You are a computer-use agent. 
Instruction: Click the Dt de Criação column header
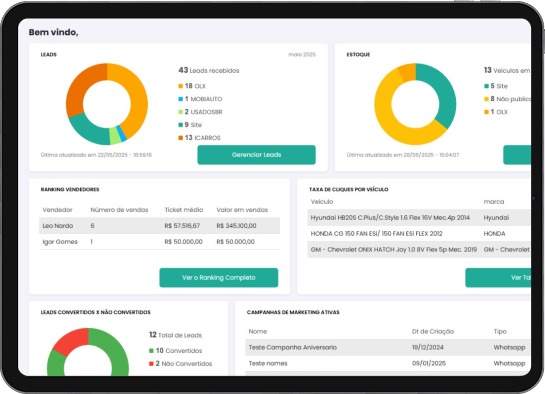tap(433, 331)
